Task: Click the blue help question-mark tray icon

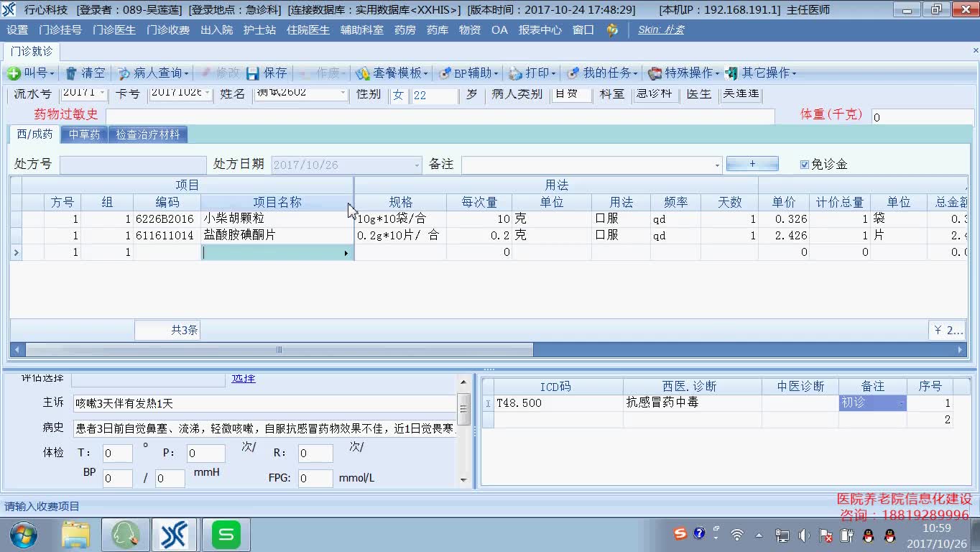Action: tap(699, 533)
